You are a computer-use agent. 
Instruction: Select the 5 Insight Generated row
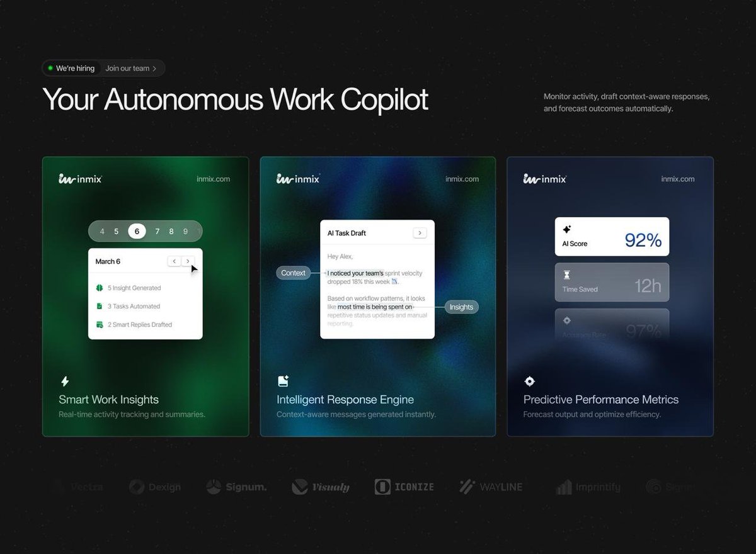(129, 288)
